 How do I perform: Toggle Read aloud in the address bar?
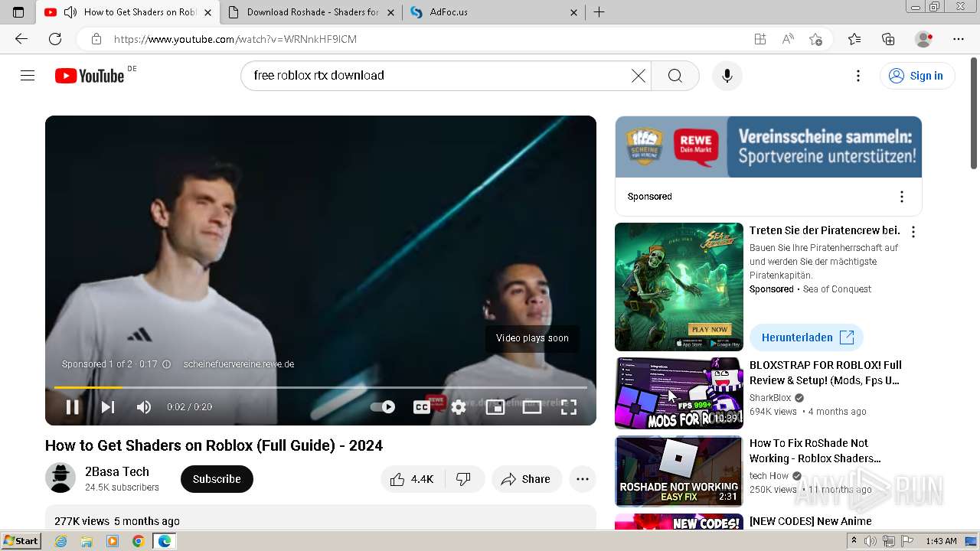788,39
